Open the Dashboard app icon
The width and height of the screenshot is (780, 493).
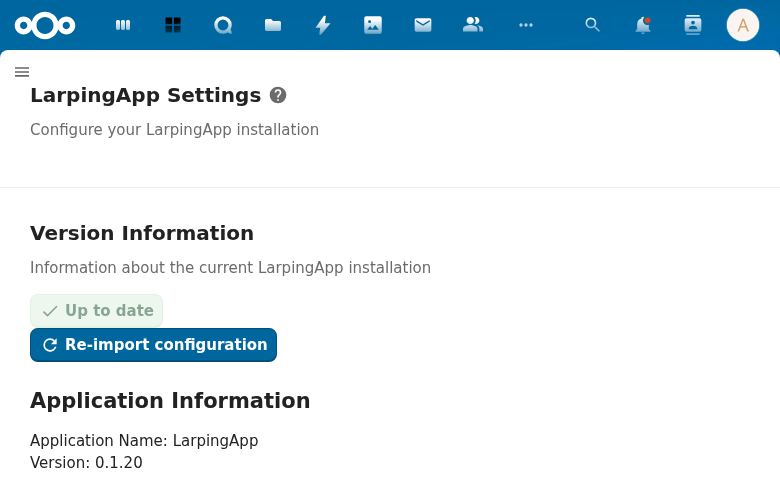pyautogui.click(x=123, y=25)
